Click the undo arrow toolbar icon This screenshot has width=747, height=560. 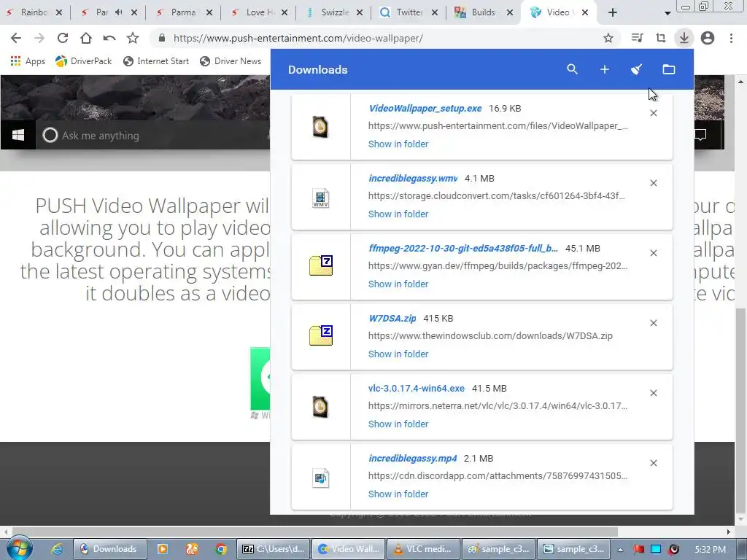(x=109, y=38)
